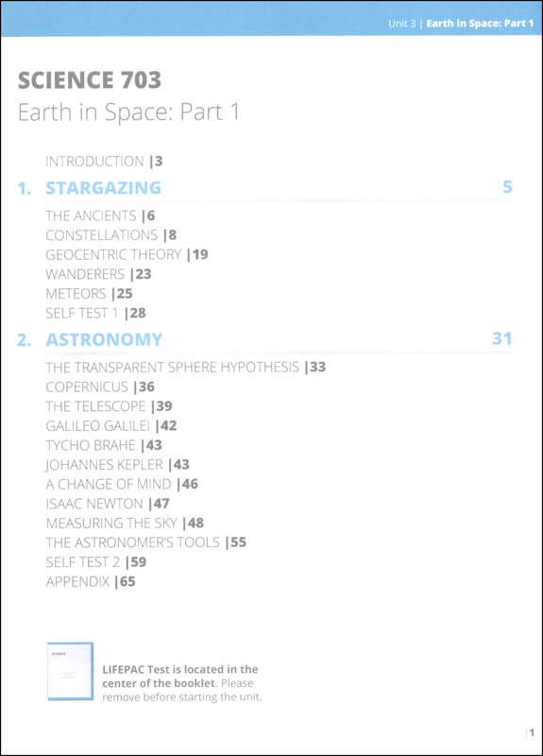543x756 pixels.
Task: Click the LIFEPAC test booklet thumbnail
Action: [x=70, y=671]
